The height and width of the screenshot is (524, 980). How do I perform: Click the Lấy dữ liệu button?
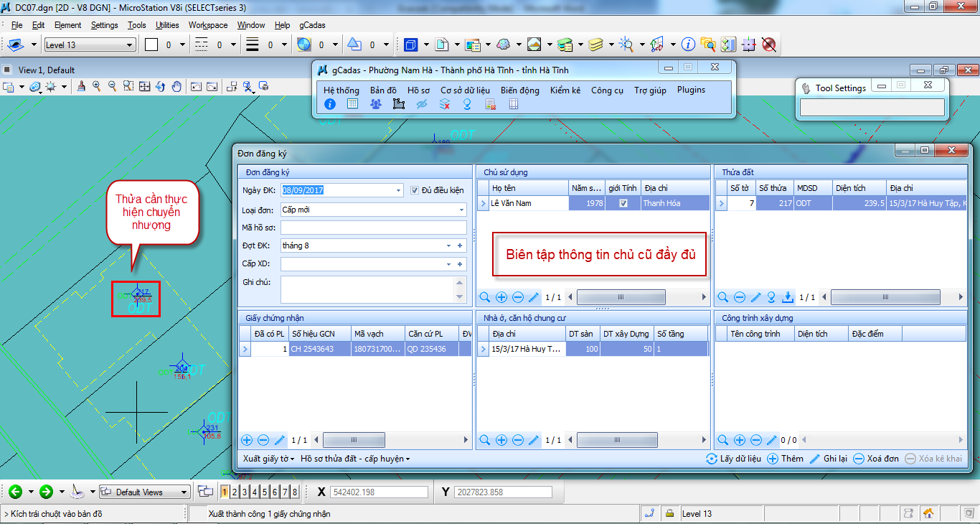[x=733, y=459]
